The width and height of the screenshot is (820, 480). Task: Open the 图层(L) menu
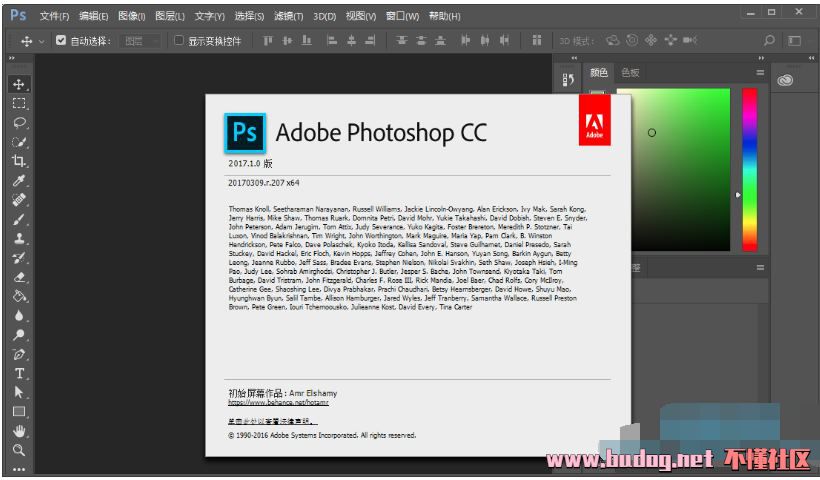tap(170, 16)
